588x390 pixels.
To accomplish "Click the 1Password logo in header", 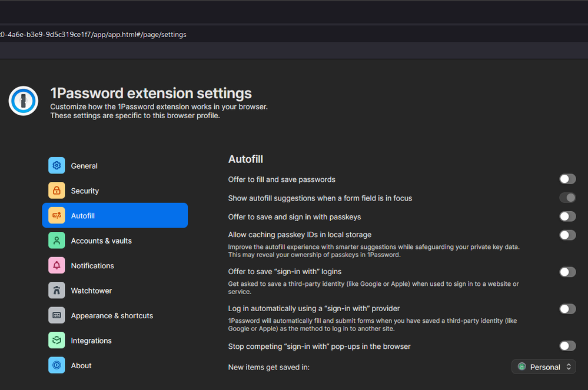I will (24, 101).
